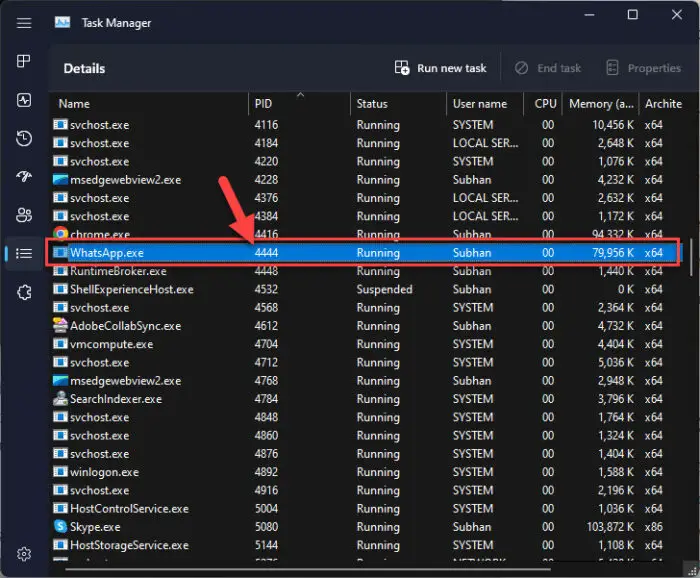Screen dimensions: 700x578
Task: Click the msedgewebview2.exe icon with PID 4228
Action: [x=60, y=179]
